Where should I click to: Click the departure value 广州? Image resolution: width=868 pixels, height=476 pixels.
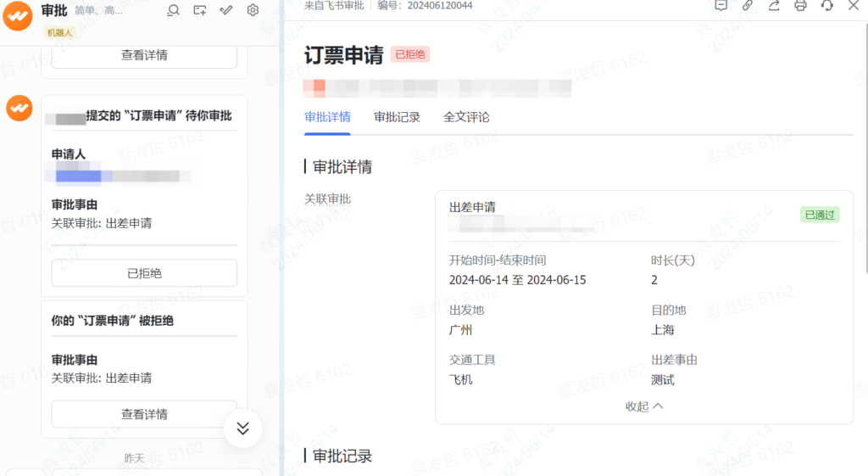pyautogui.click(x=460, y=330)
